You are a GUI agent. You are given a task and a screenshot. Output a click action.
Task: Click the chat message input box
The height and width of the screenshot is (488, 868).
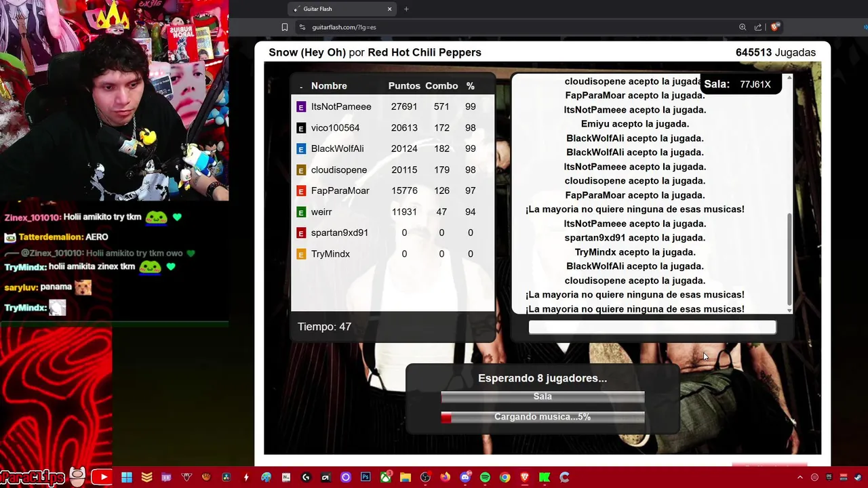[652, 327]
